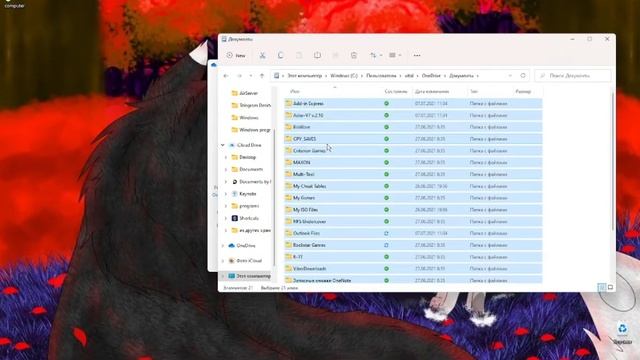
Task: Sort by Размер column header
Action: (x=523, y=91)
